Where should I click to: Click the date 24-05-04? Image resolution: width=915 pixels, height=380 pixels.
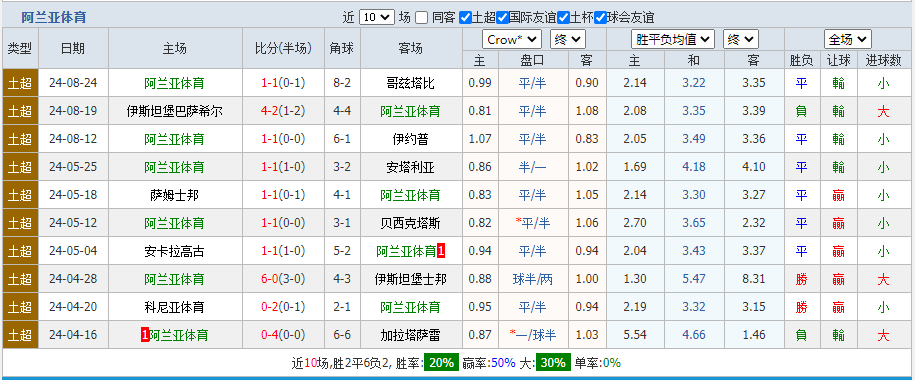[x=73, y=251]
